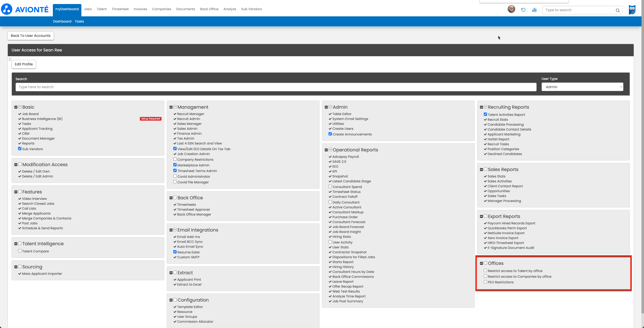Collapse the Features section
644x328 pixels.
(16, 192)
